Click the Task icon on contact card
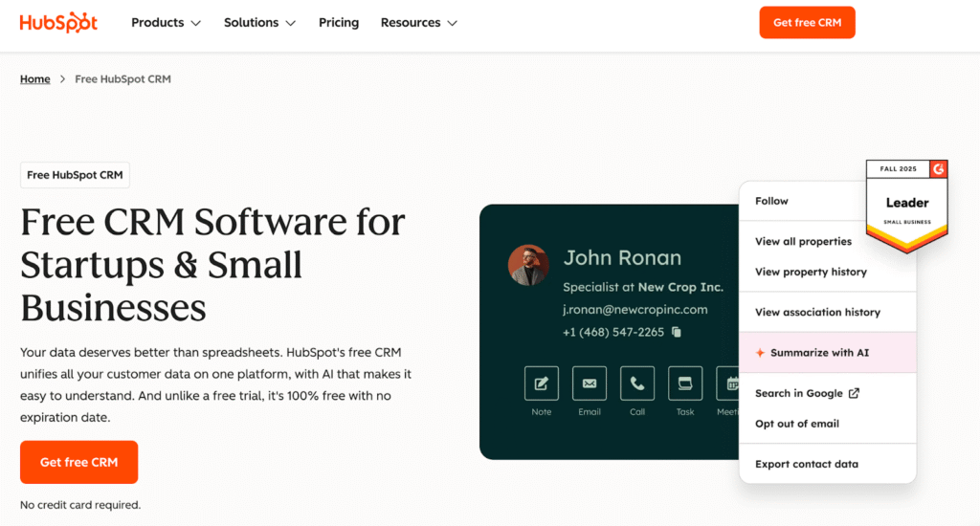 (685, 384)
